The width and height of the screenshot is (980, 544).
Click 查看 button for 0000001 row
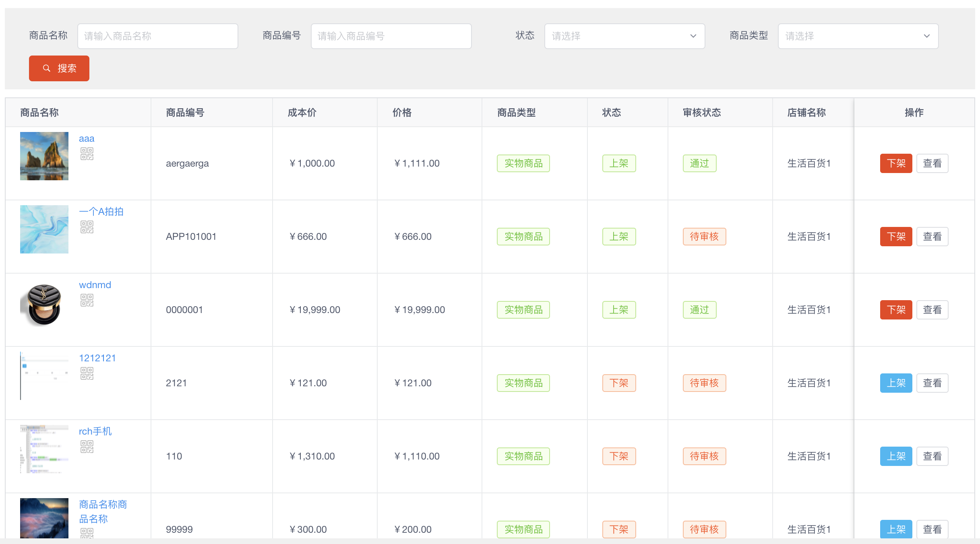coord(932,310)
